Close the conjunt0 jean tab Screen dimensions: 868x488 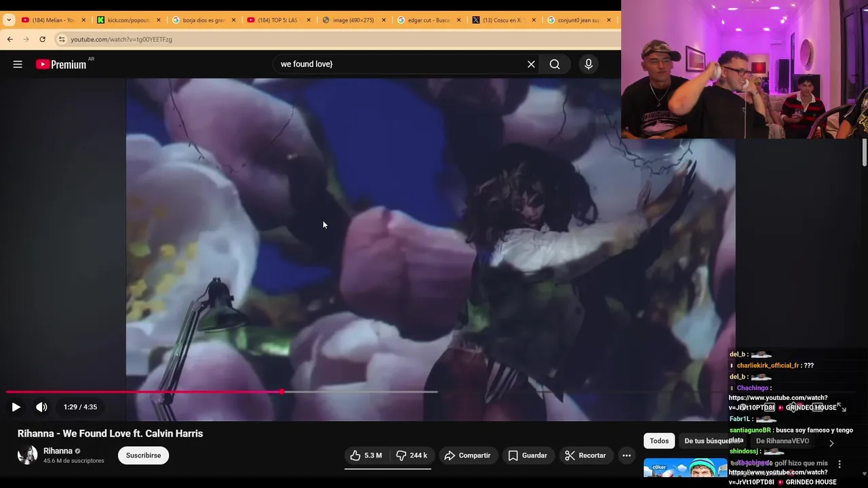coord(608,20)
